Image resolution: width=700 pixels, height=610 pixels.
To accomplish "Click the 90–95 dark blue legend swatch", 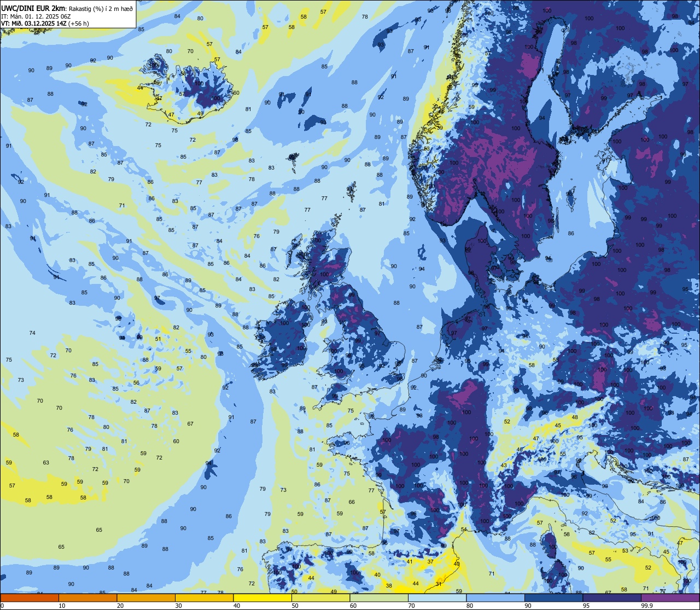I will pos(553,597).
